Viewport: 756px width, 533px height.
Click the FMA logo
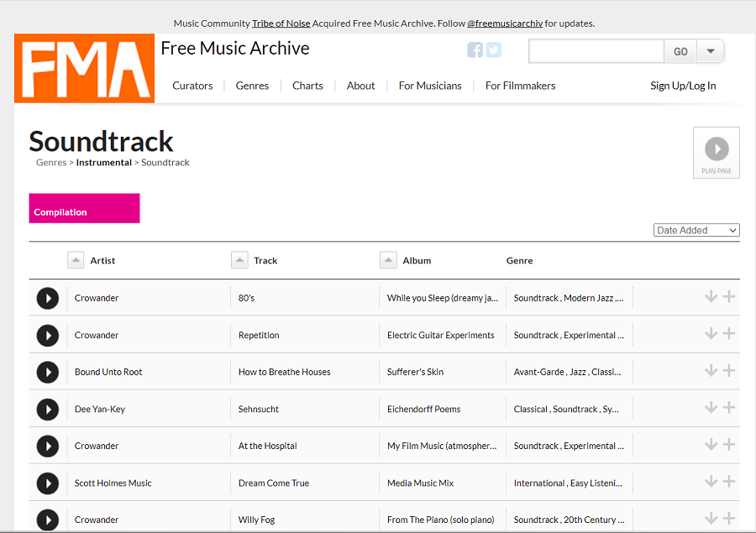point(85,68)
